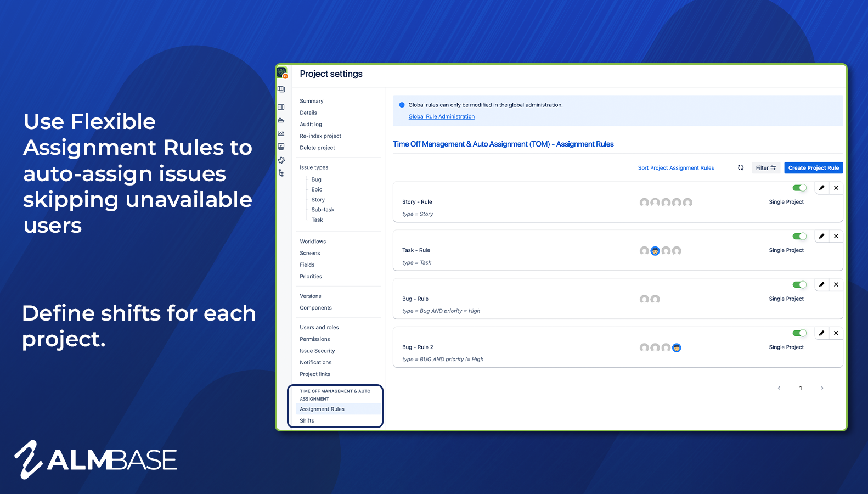Open Fields settings
This screenshot has height=494, width=868.
coord(307,265)
